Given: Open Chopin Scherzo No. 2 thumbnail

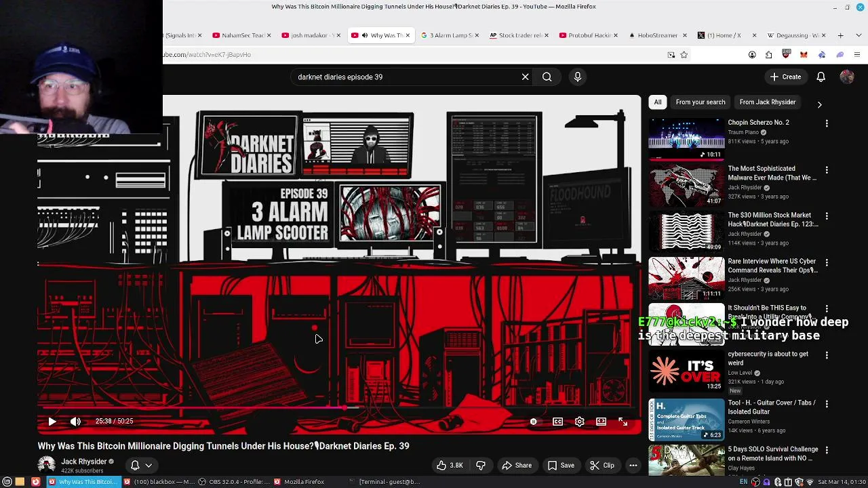Looking at the screenshot, I should [x=686, y=139].
